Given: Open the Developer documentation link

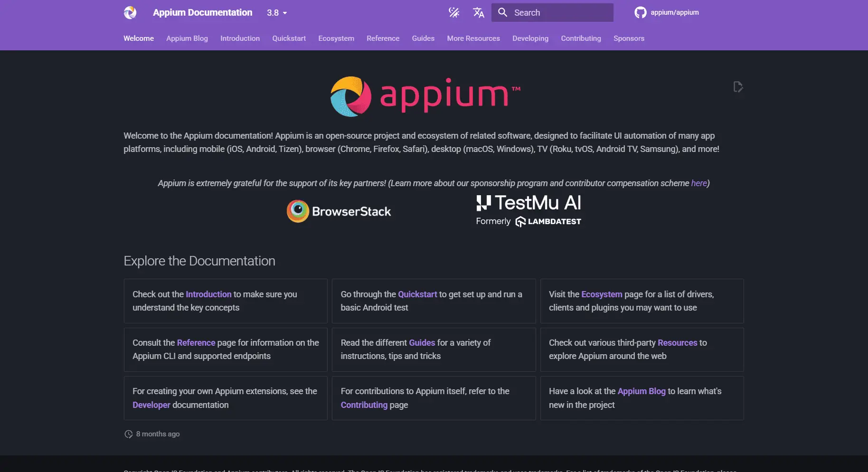Looking at the screenshot, I should click(x=151, y=405).
